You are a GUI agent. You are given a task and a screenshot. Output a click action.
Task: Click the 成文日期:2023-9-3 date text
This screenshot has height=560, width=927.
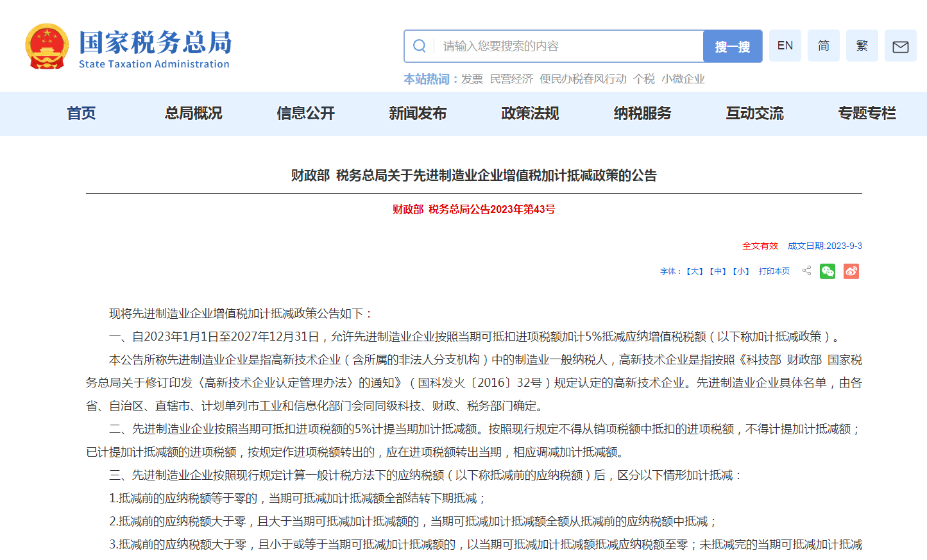(825, 246)
